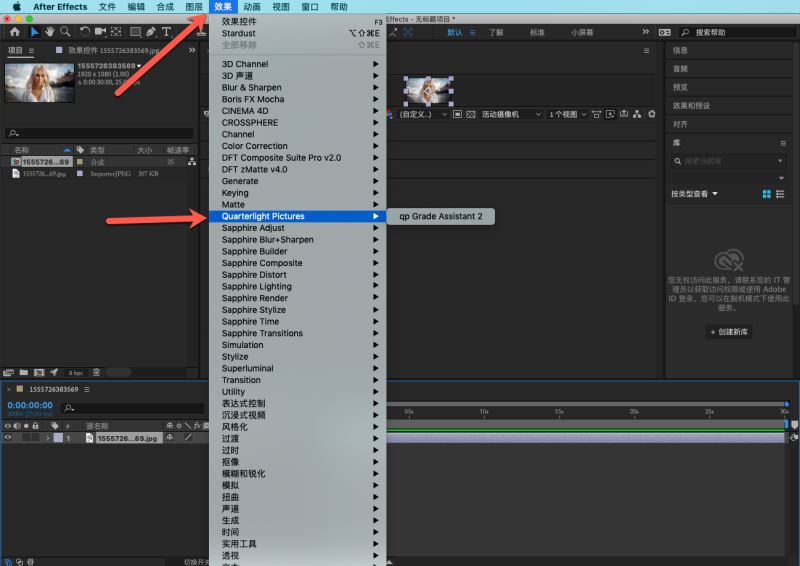Open the 效果 menu in menu bar
Screen dimensions: 800x566
223,7
